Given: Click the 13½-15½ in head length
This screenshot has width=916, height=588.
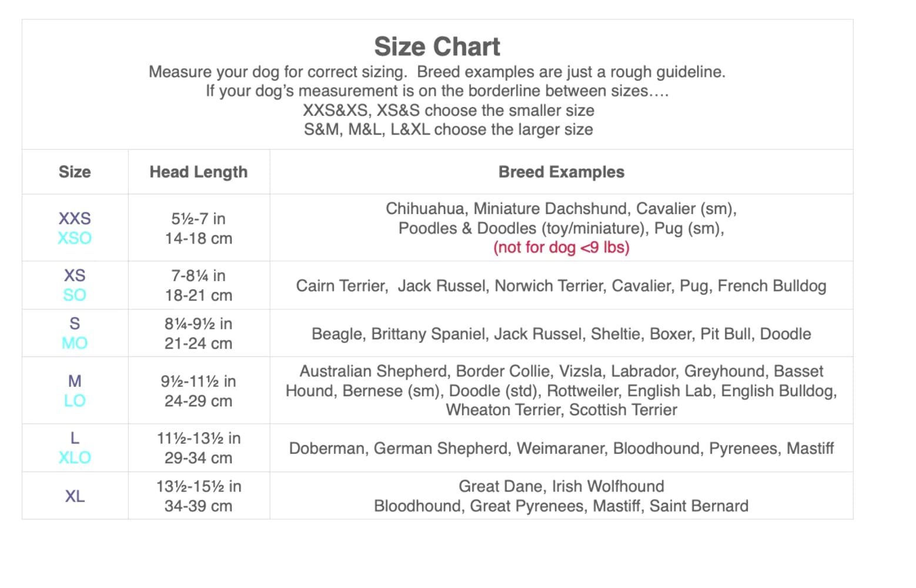Looking at the screenshot, I should coord(198,486).
